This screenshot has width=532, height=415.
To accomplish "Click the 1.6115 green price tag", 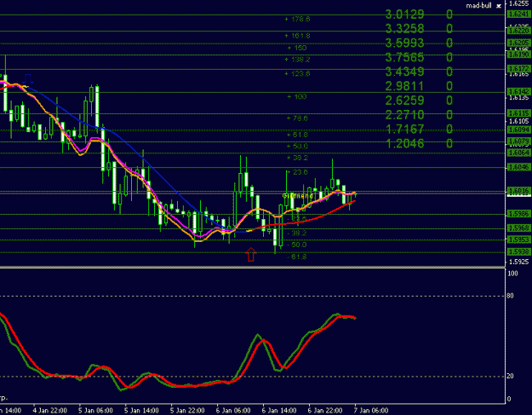I will pos(518,113).
